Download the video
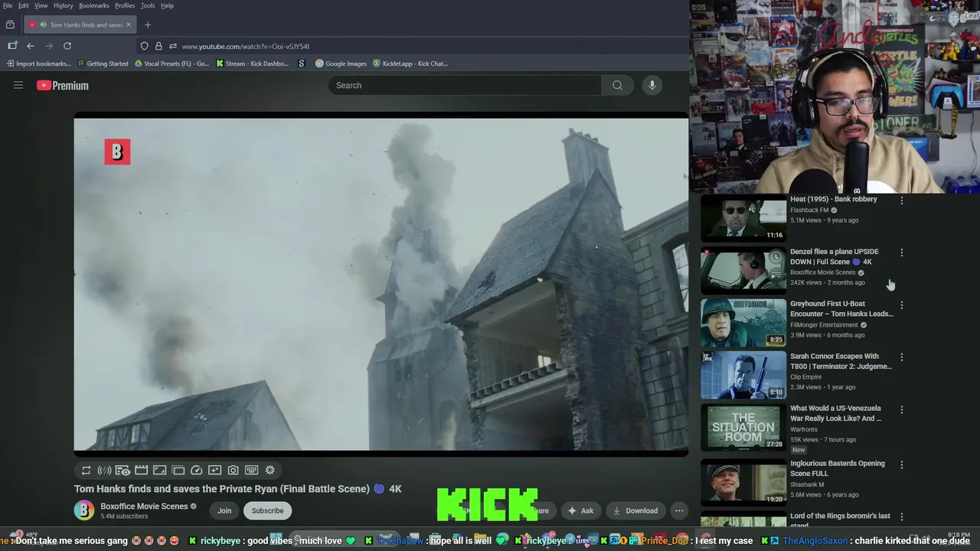980x551 pixels. (635, 510)
